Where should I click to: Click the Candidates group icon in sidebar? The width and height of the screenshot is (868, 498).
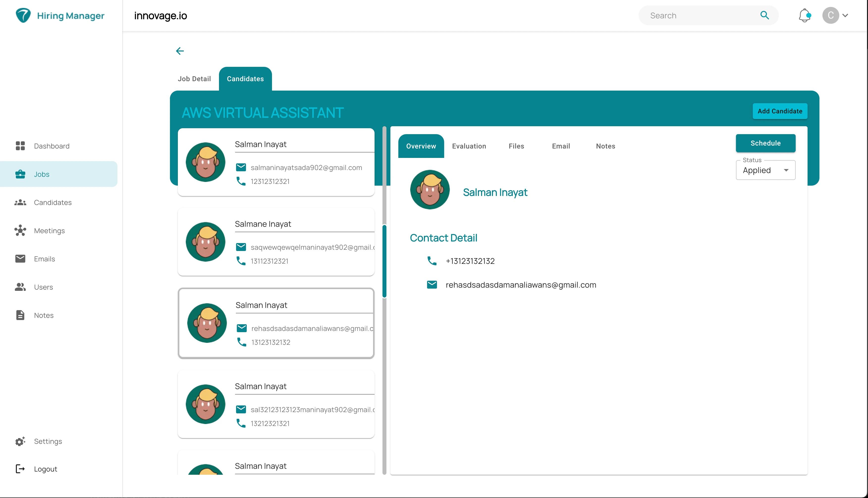point(20,202)
